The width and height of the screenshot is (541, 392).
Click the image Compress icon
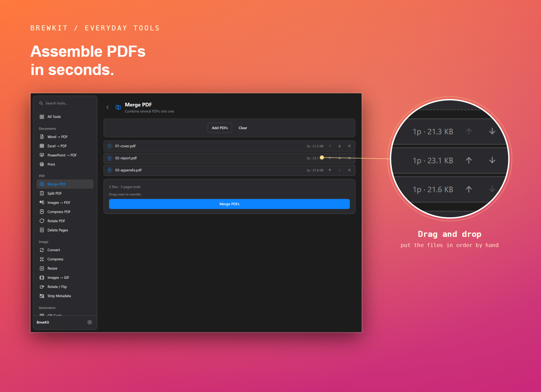(42, 259)
